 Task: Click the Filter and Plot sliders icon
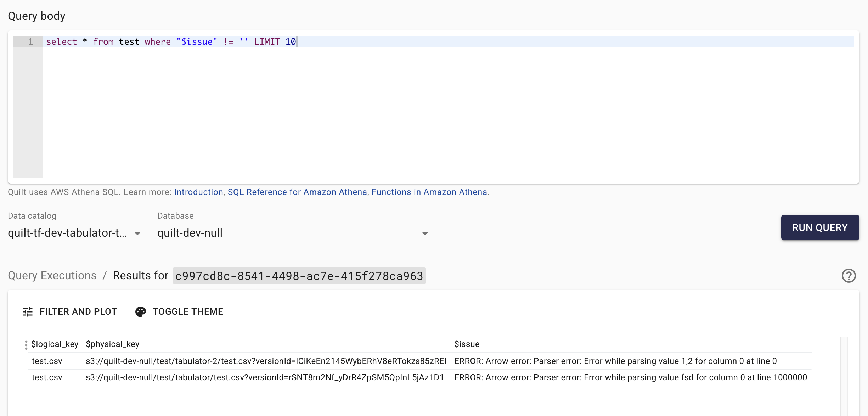pos(28,311)
